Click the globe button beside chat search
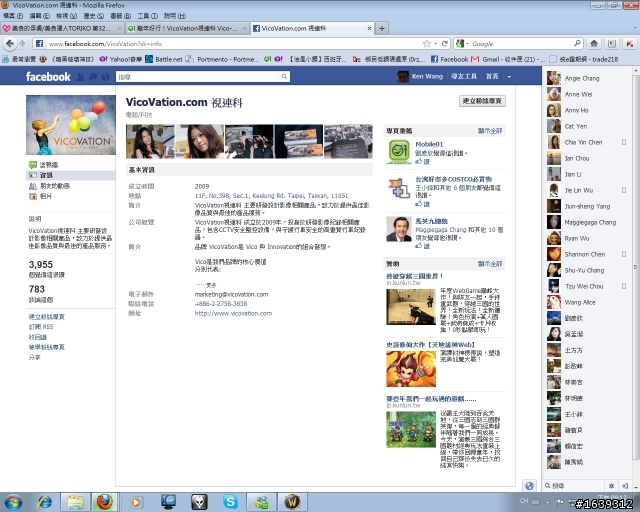Screen dimensions: 640x512 coord(529,485)
